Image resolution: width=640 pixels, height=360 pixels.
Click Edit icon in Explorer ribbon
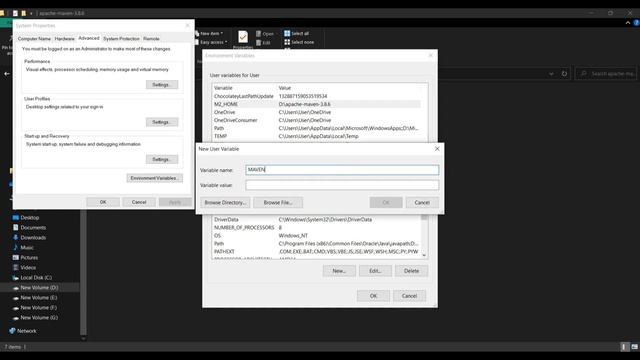coord(263,42)
